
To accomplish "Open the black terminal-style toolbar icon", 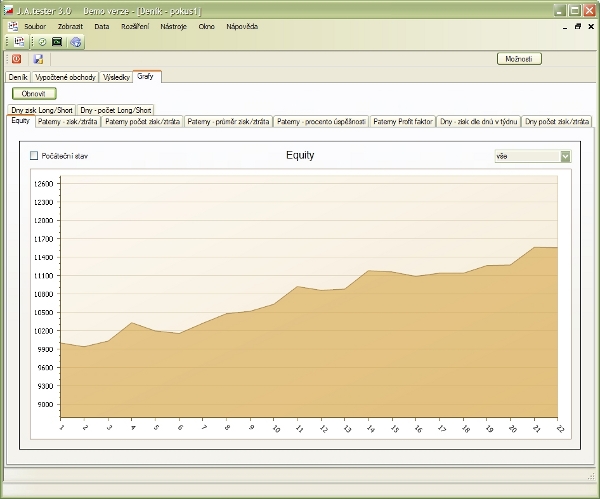I will coord(57,42).
